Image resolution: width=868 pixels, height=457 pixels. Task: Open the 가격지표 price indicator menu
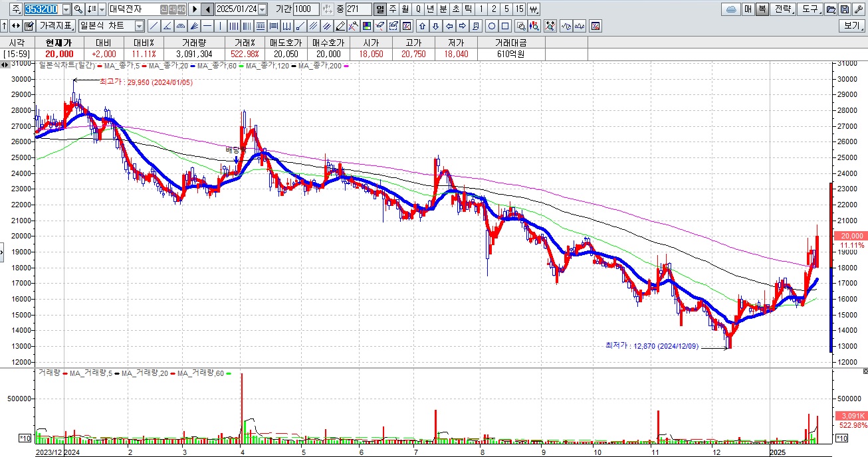click(x=55, y=26)
